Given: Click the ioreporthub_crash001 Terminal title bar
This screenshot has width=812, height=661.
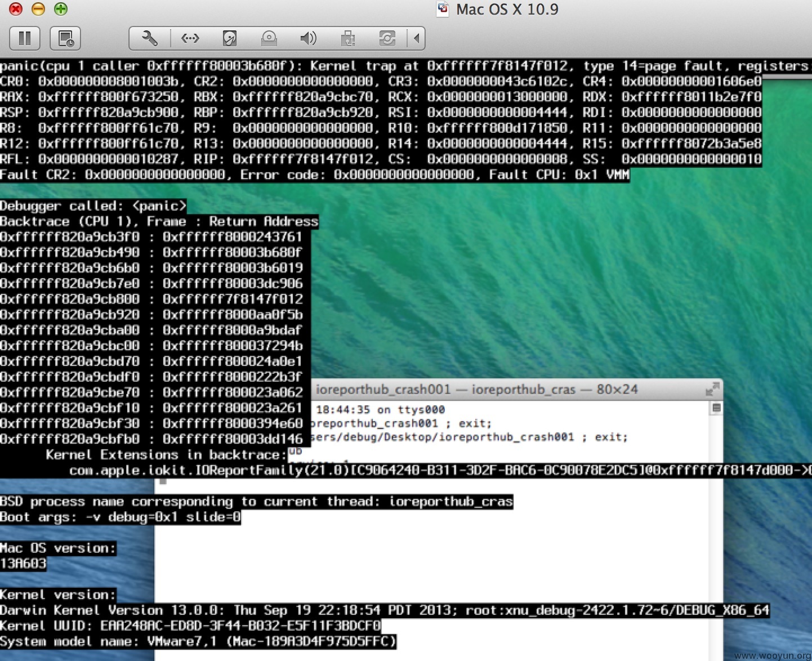Looking at the screenshot, I should click(x=476, y=390).
